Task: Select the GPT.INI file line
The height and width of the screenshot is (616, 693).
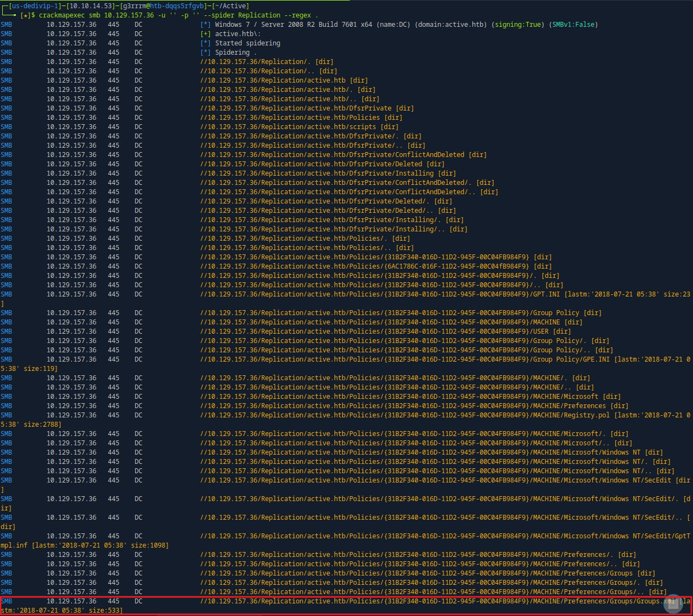Action: pyautogui.click(x=446, y=294)
